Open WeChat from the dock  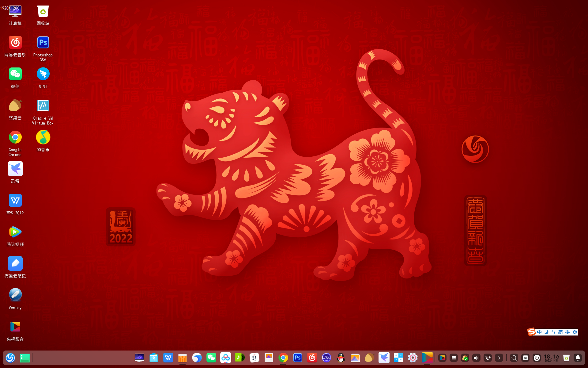click(211, 358)
